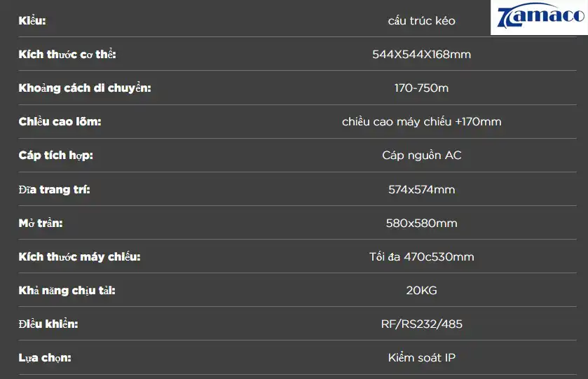Click the "Cáp tích hợp:" label
Image resolution: width=588 pixels, height=379 pixels.
point(56,156)
